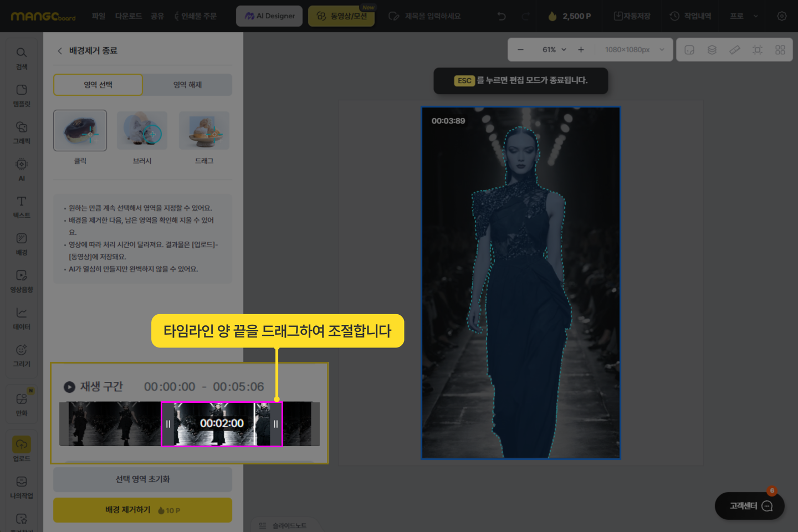This screenshot has width=798, height=532.
Task: Click the left timeline trim handle
Action: click(x=168, y=424)
